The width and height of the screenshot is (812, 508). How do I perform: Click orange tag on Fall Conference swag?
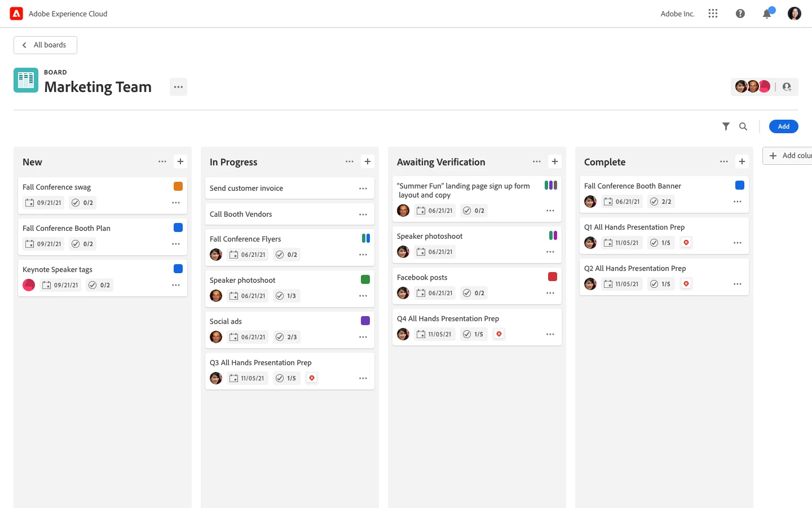pos(178,186)
